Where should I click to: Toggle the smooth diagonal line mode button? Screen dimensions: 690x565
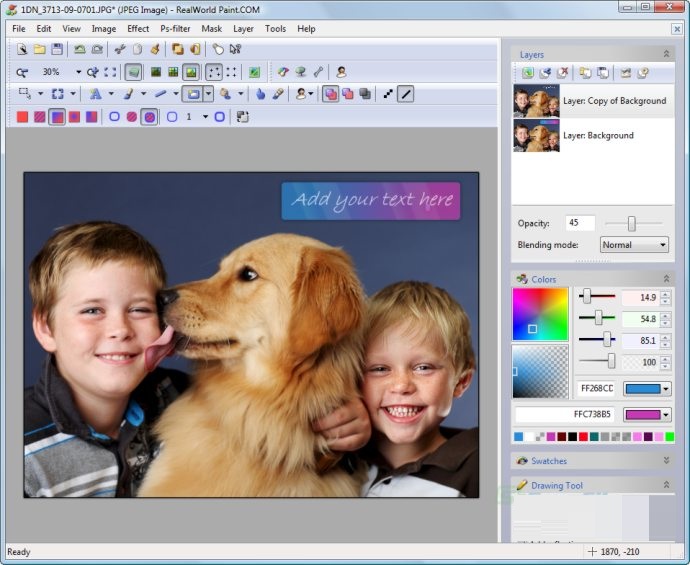click(406, 94)
